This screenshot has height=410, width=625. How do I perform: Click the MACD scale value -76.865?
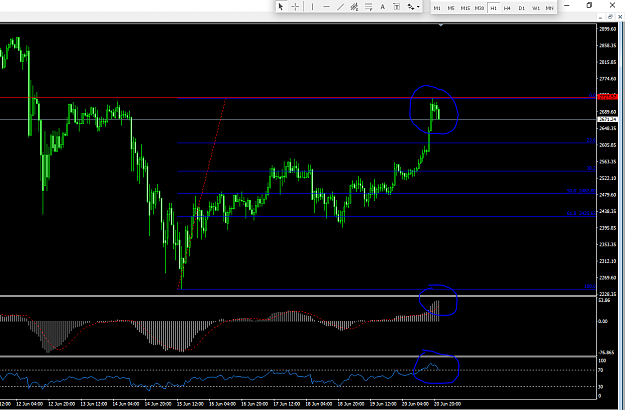[x=608, y=352]
